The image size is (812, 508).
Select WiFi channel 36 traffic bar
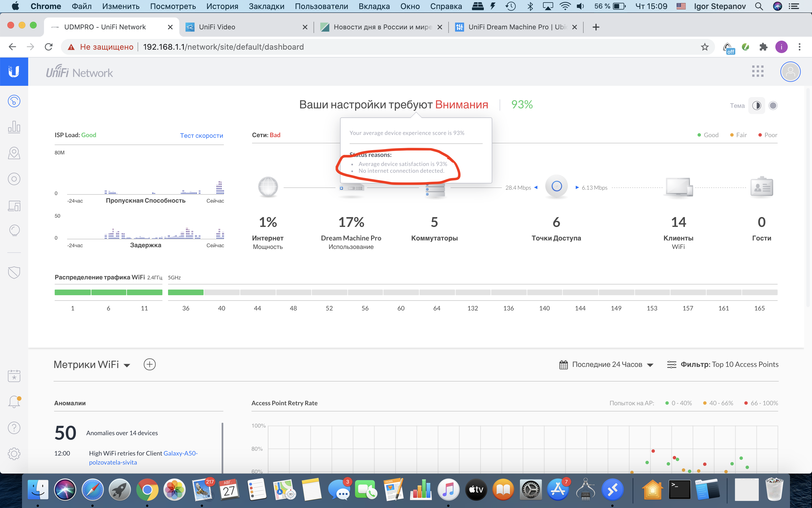(186, 292)
